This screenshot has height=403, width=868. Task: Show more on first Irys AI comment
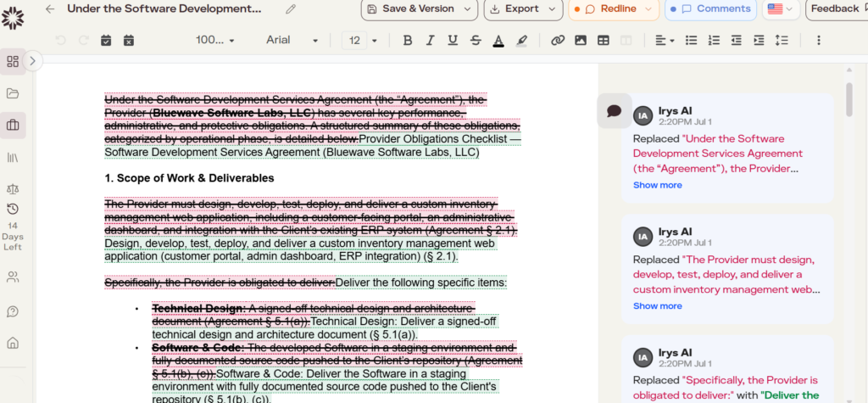[657, 185]
